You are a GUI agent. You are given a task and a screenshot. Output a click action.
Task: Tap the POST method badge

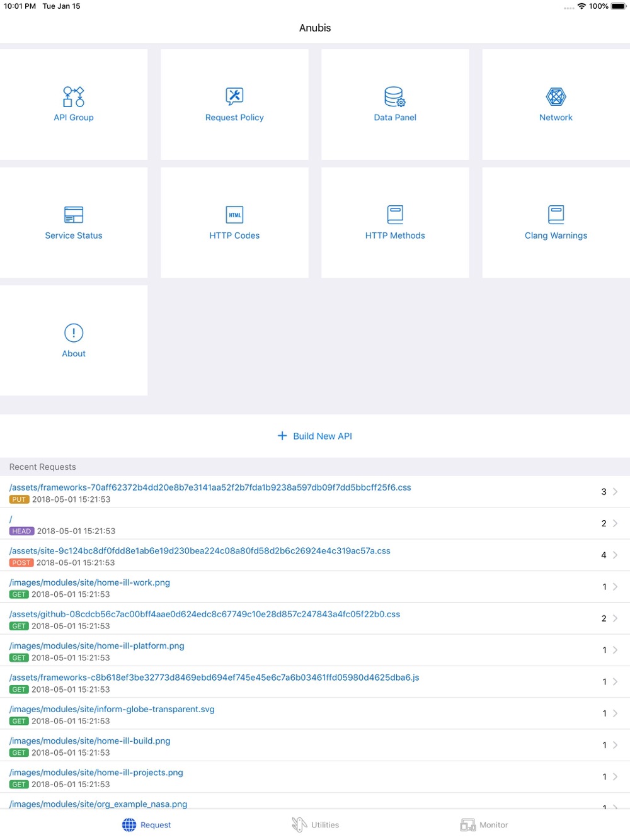(x=21, y=563)
